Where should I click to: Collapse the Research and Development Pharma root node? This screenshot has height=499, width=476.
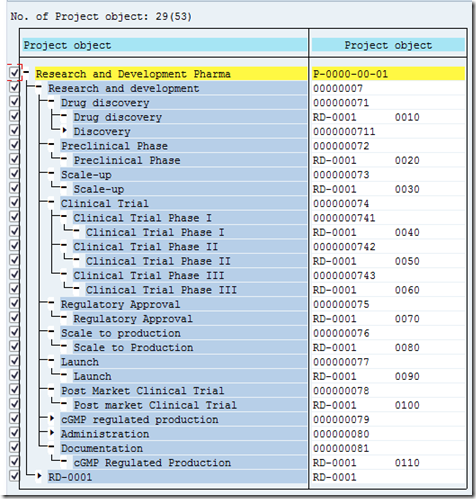coord(26,73)
